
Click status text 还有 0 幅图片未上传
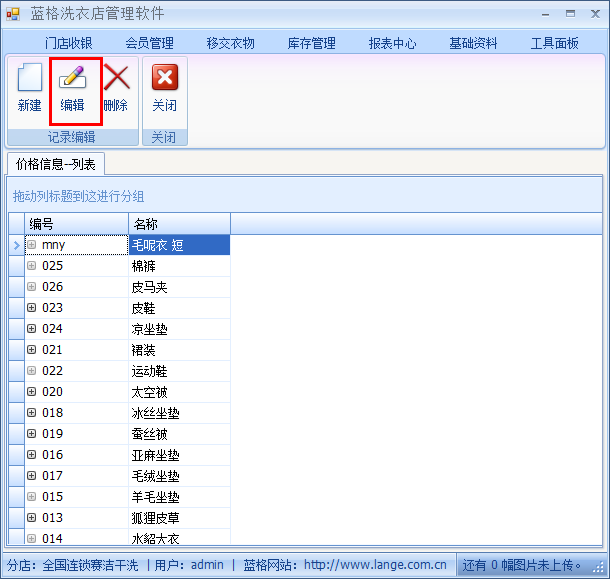pyautogui.click(x=521, y=565)
